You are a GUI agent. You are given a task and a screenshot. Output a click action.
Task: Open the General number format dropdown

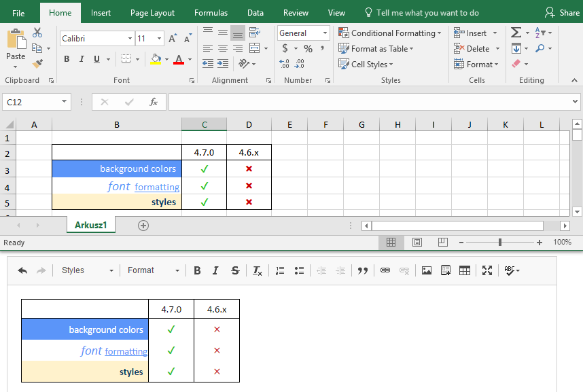325,33
